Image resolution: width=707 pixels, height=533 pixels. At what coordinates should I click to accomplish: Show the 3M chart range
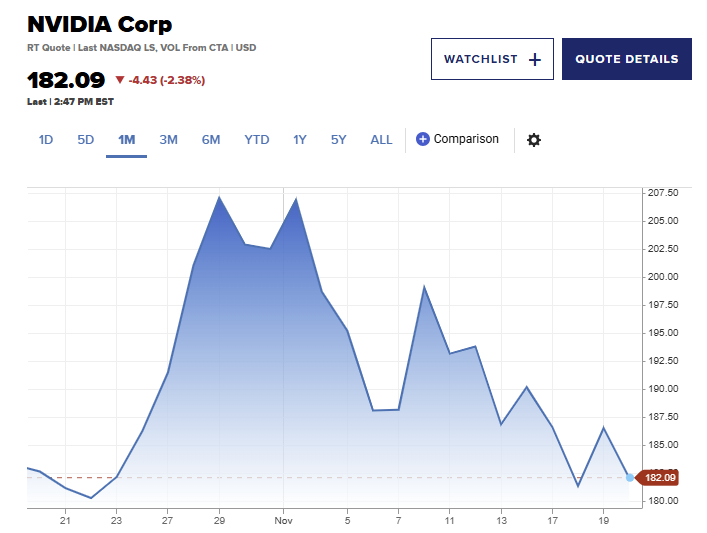click(168, 140)
